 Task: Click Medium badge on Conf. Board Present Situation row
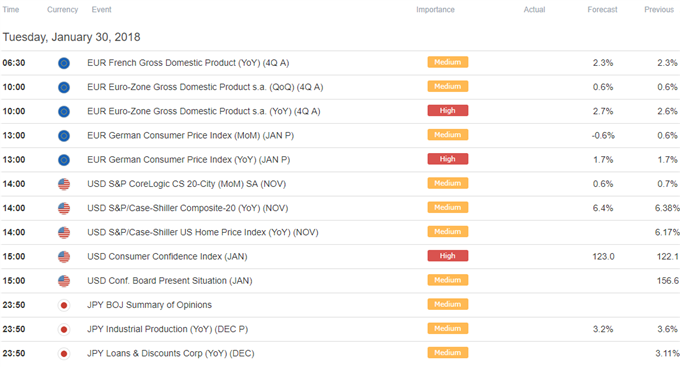coord(448,280)
